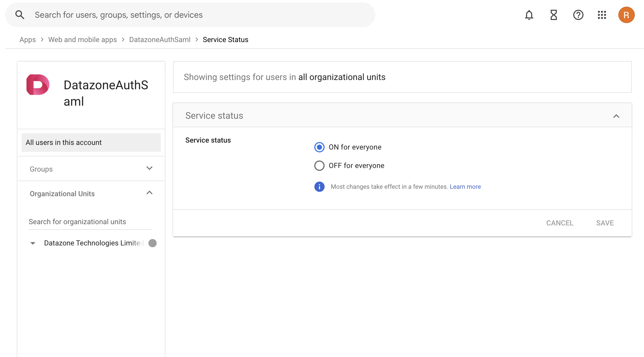Click the SAVE button
Viewport: 644px width, 357px height.
tap(605, 223)
